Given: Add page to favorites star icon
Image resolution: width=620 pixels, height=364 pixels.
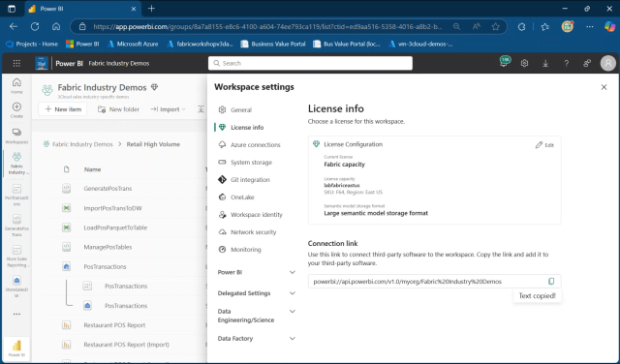Looking at the screenshot, I should pos(495,26).
